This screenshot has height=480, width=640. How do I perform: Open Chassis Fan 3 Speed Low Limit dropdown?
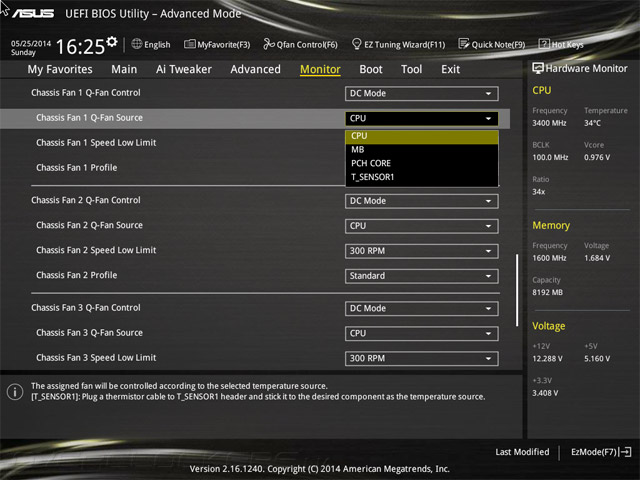422,358
